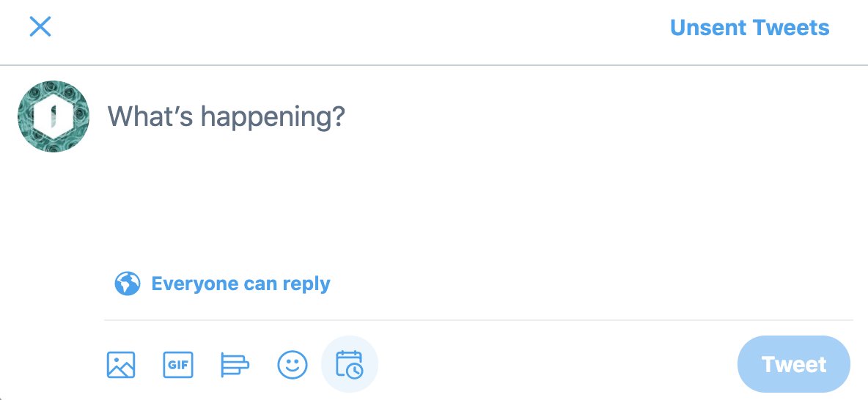
Task: Click the highlighted schedule toolbar icon
Action: click(349, 364)
